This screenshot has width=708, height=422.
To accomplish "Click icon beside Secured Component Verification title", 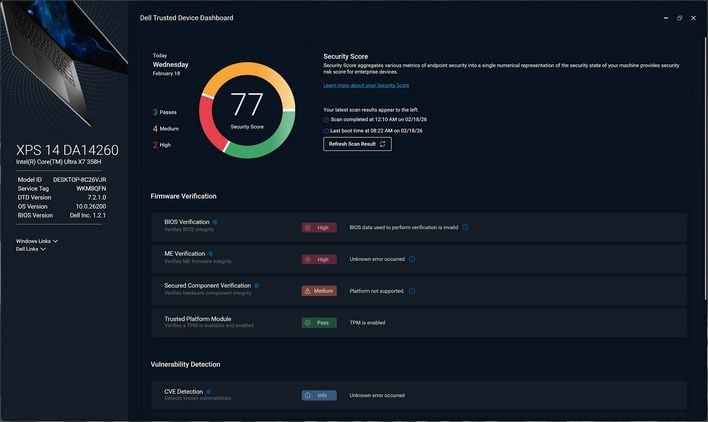I will (x=256, y=286).
